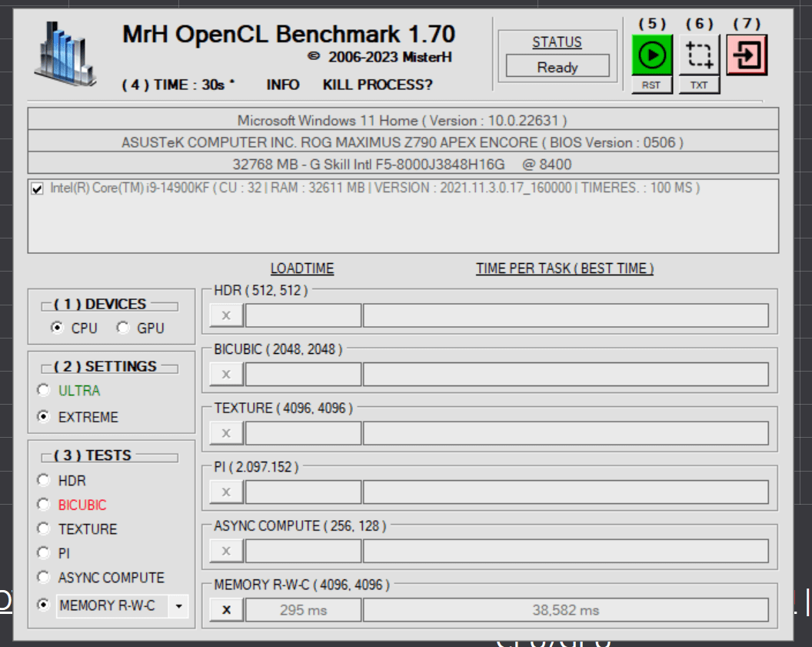
Task: Click the TEXTURE row X button
Action: click(x=226, y=433)
